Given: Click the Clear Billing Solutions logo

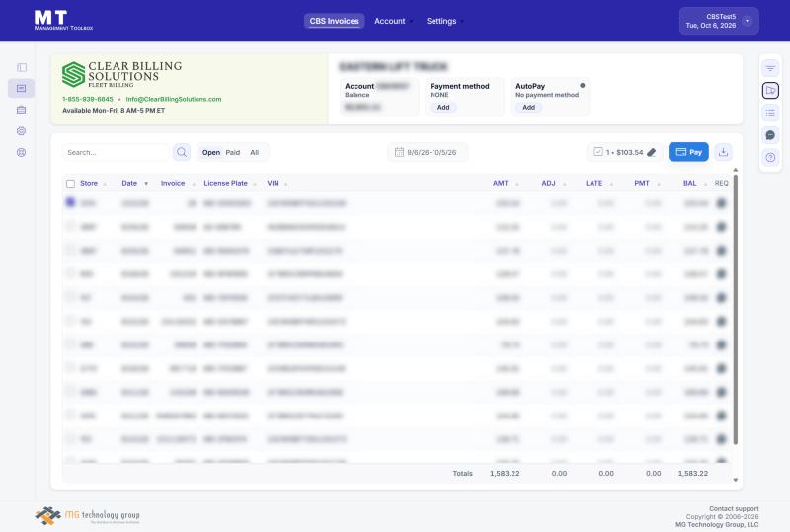Looking at the screenshot, I should [x=121, y=74].
